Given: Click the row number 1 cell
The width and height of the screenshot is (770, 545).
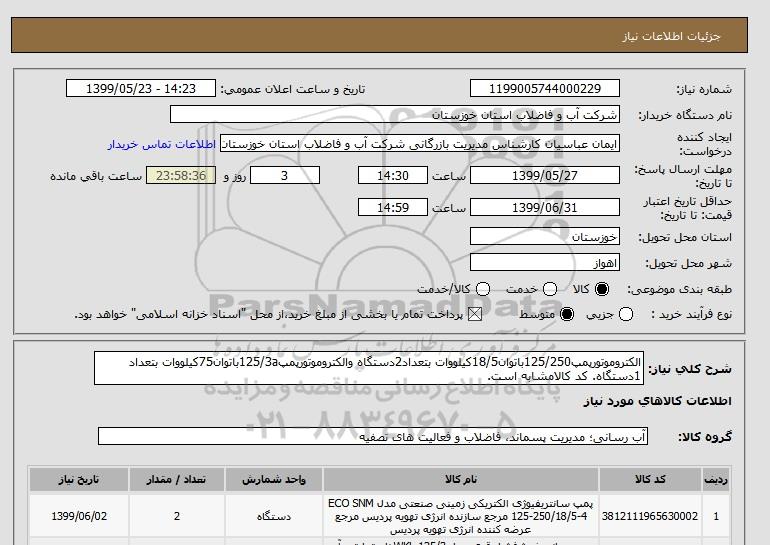Looking at the screenshot, I should click(x=716, y=516).
